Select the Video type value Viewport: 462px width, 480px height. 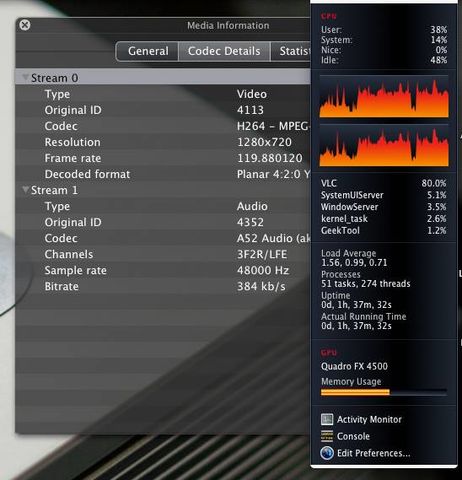click(252, 94)
